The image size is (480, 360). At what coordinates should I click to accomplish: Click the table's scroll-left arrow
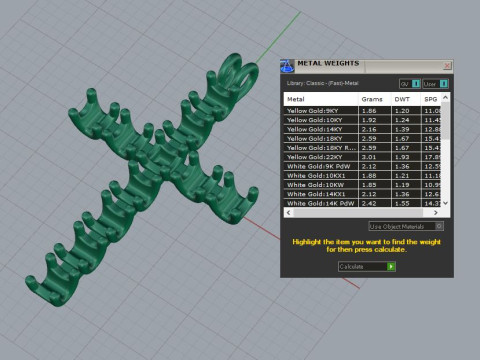tap(288, 213)
